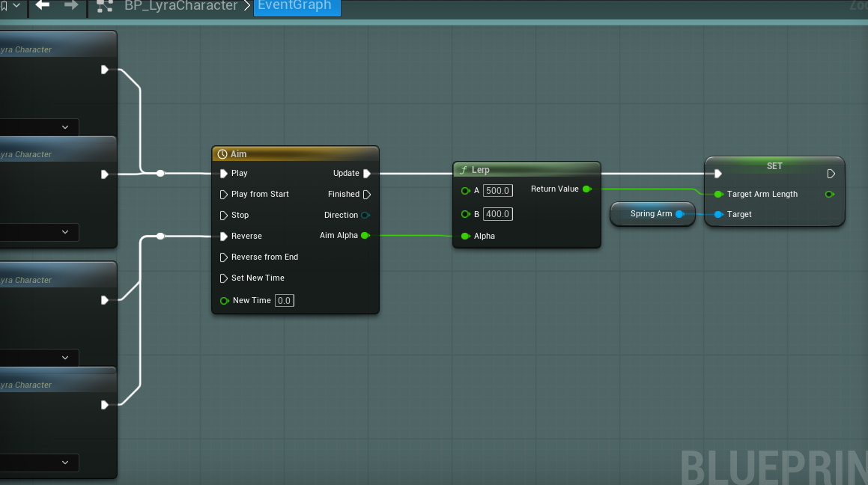Click the SET node output execution pin

pyautogui.click(x=831, y=174)
